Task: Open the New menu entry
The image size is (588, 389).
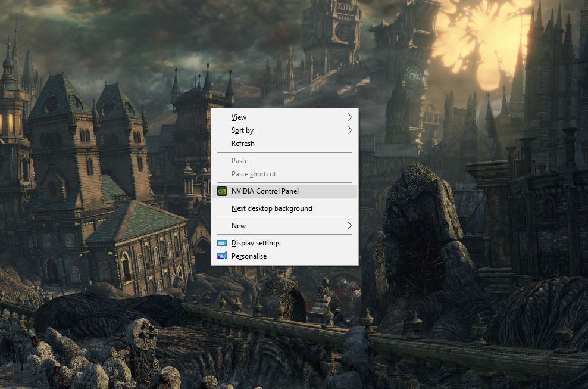Action: (284, 226)
